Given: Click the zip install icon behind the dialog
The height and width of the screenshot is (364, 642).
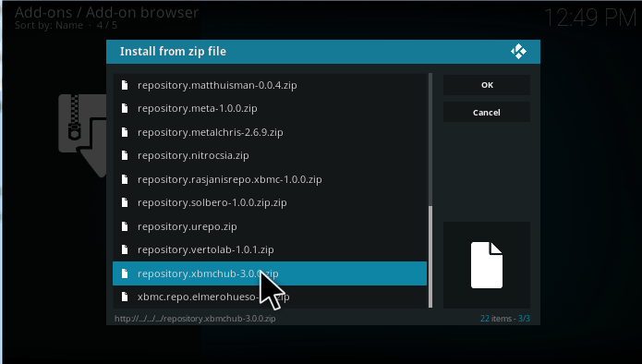Looking at the screenshot, I should pos(82,135).
